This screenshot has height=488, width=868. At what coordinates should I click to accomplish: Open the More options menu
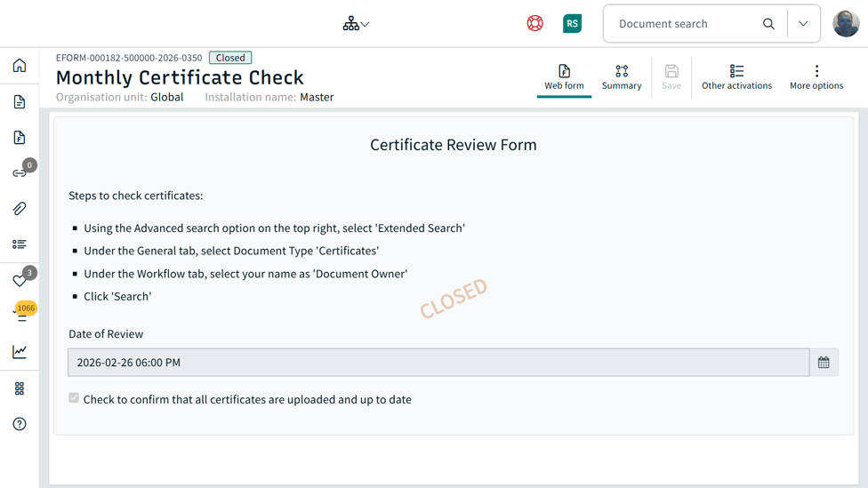(816, 77)
